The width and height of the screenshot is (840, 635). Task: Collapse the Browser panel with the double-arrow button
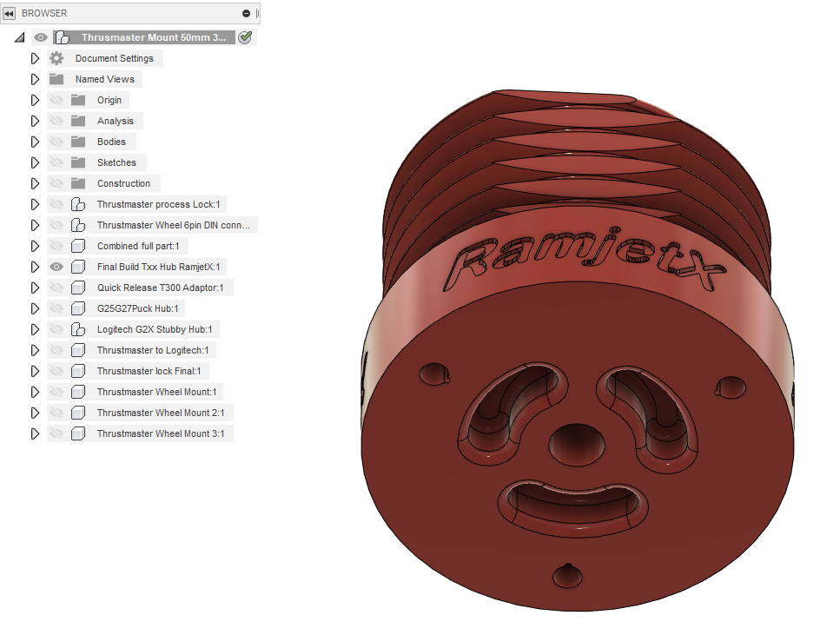click(8, 13)
